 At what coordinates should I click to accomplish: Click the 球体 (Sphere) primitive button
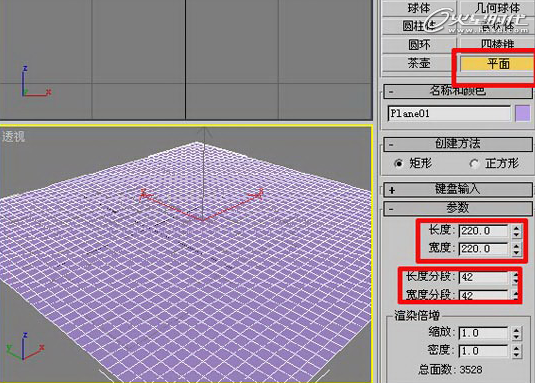419,8
